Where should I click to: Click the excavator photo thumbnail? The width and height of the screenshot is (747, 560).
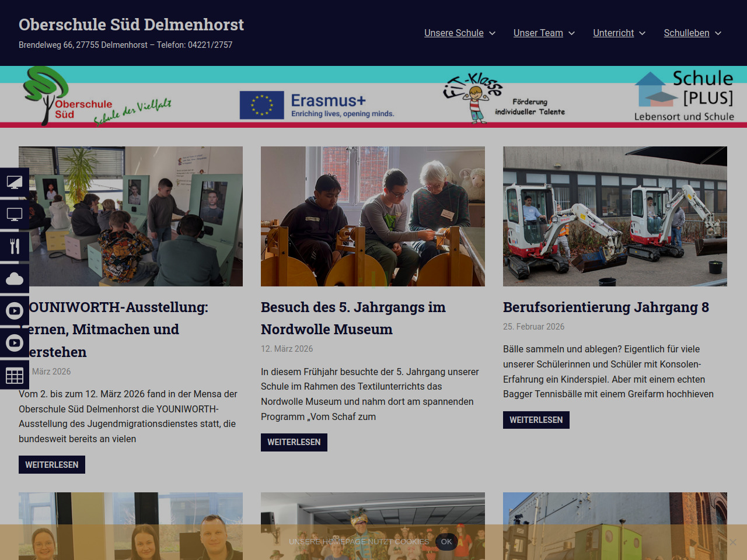[615, 216]
